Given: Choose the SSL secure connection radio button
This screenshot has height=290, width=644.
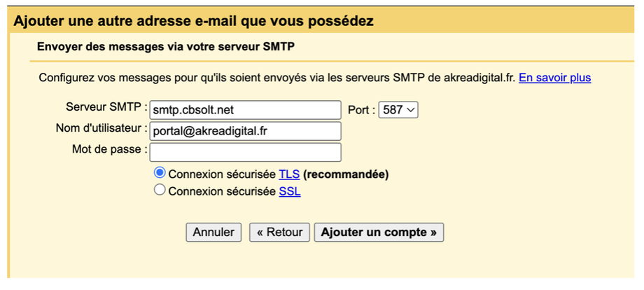Looking at the screenshot, I should [160, 190].
